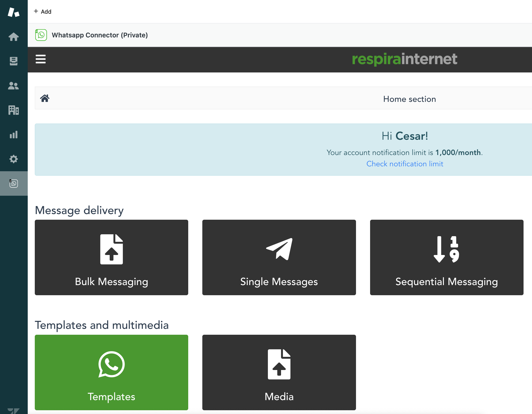532x414 pixels.
Task: Click the home breadcrumb icon above Home section
Action: tap(45, 98)
